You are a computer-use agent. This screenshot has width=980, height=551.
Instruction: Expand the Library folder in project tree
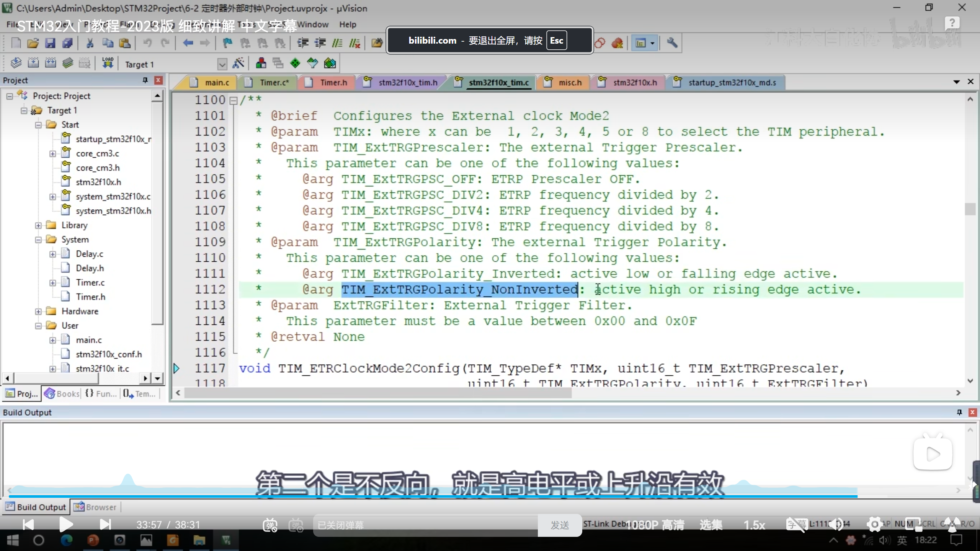click(38, 225)
